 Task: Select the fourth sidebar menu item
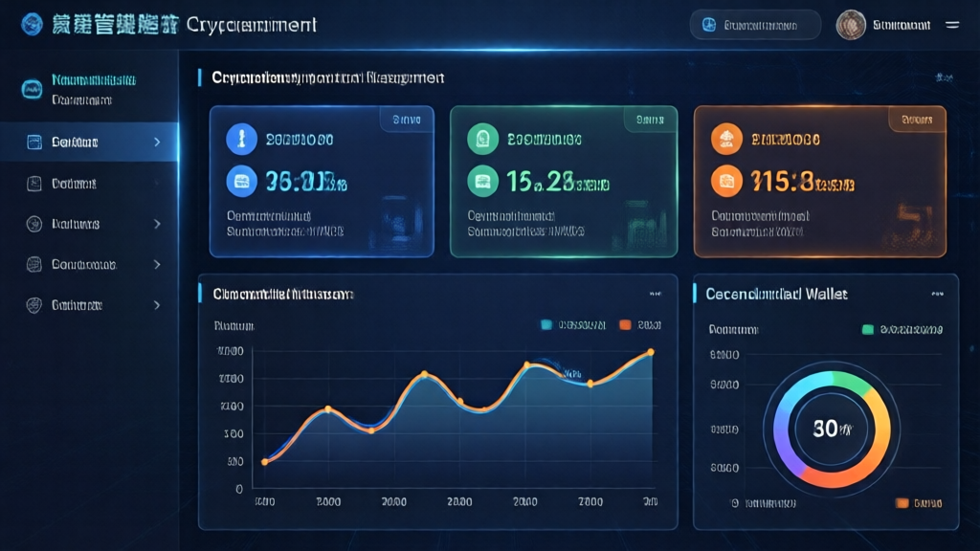83,265
